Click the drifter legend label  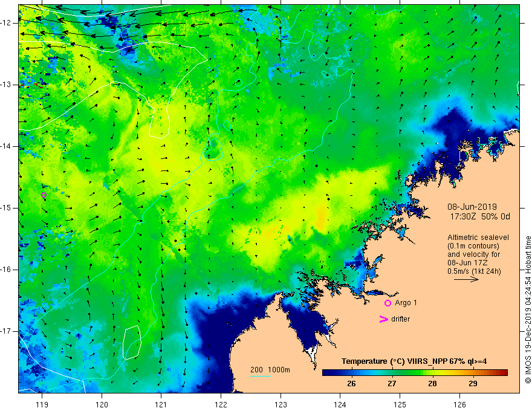pos(400,319)
